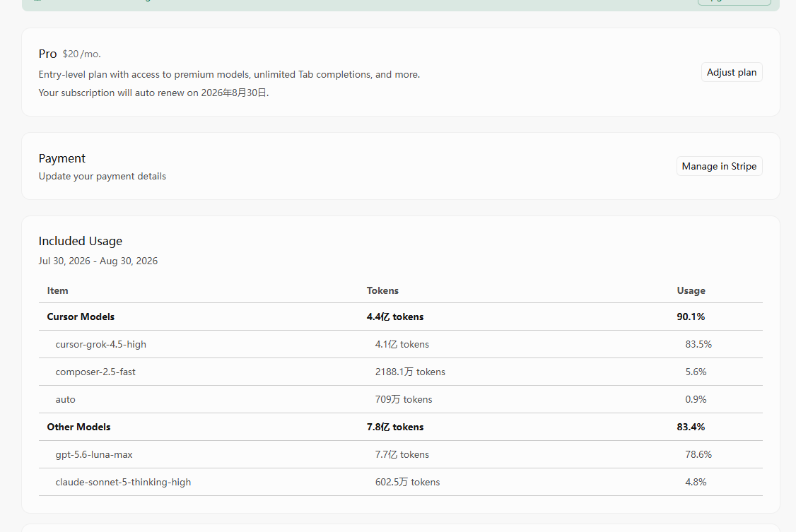Click the claude-sonnet-5-thinking-high model name
This screenshot has width=796, height=532.
click(124, 482)
